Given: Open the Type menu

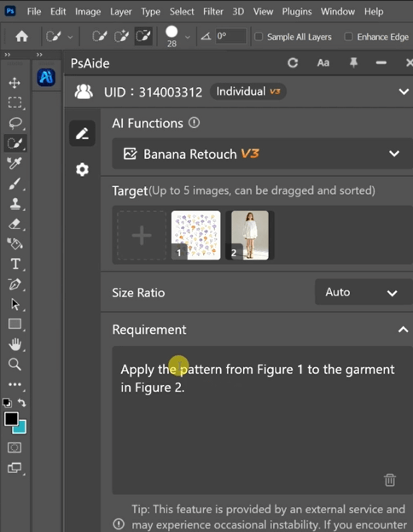Looking at the screenshot, I should click(150, 12).
